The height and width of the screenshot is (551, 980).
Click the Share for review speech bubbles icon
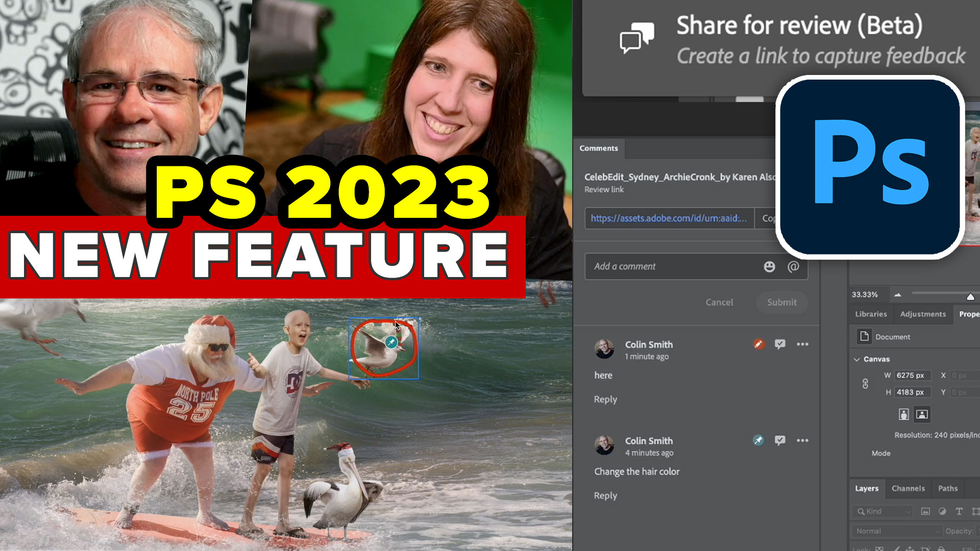(636, 38)
